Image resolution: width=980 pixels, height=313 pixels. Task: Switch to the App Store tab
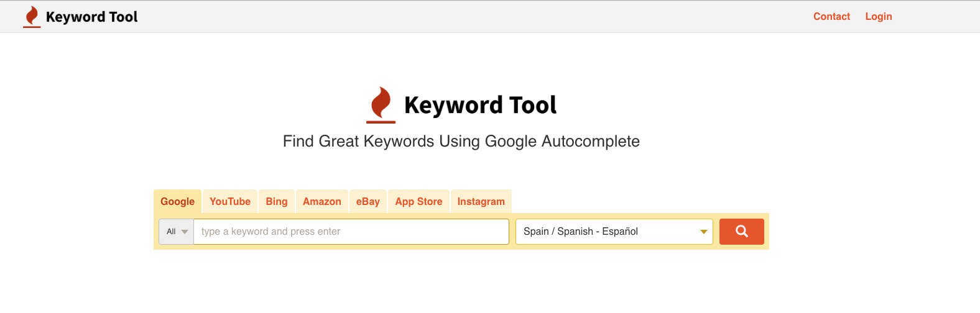point(418,201)
